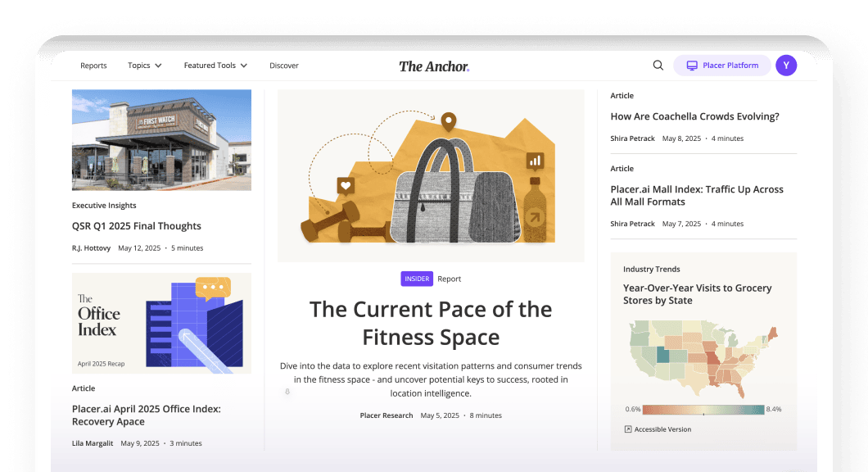Click the fitness report description paragraph
Image resolution: width=868 pixels, height=472 pixels.
(x=431, y=379)
